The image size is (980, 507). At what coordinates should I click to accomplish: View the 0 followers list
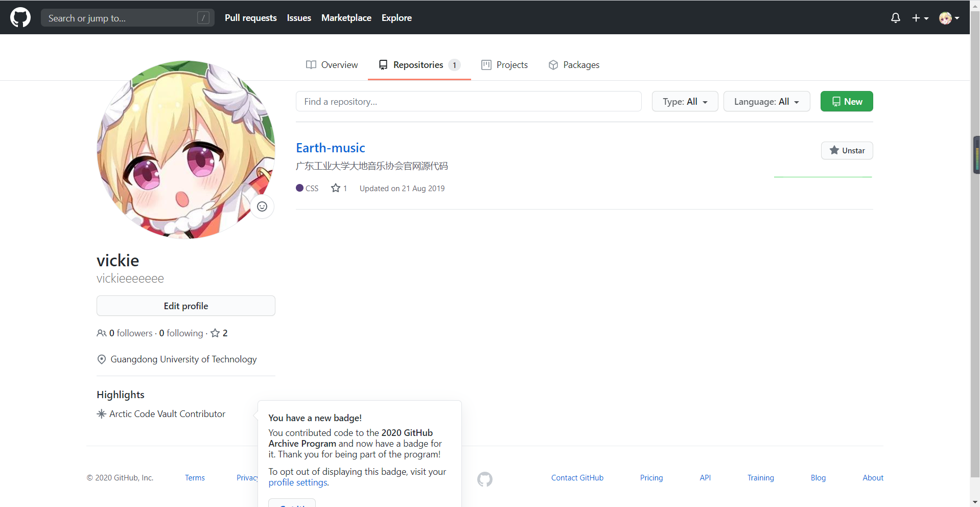pos(125,333)
